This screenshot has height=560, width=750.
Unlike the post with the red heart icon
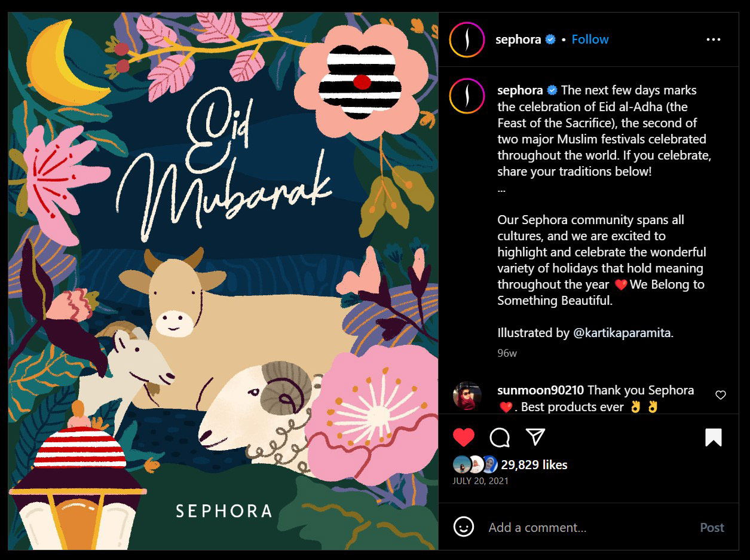pos(464,437)
